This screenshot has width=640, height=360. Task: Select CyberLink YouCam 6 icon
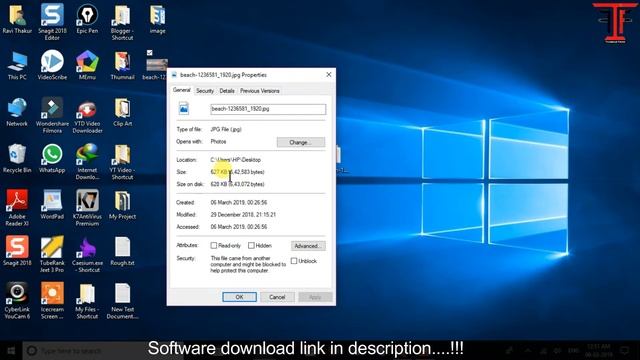click(x=17, y=300)
